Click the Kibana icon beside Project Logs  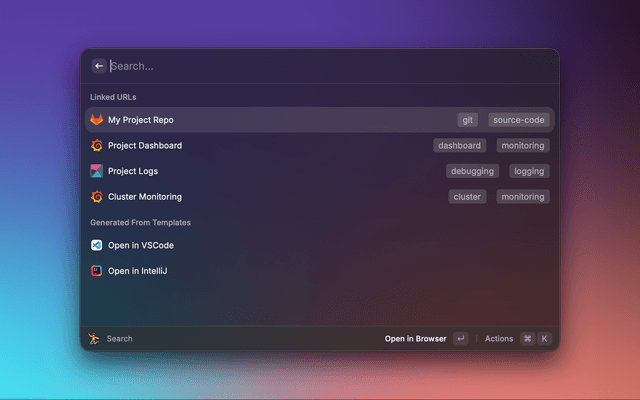click(x=97, y=171)
